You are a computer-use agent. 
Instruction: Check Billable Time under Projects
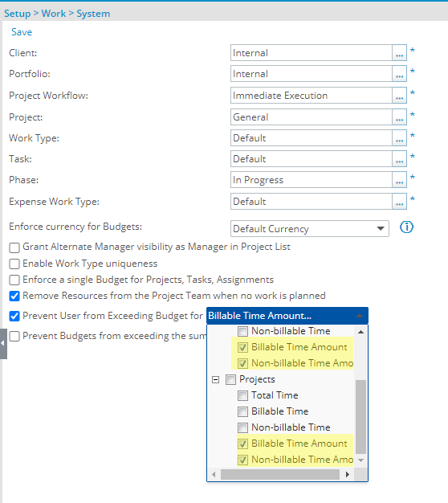click(x=242, y=411)
